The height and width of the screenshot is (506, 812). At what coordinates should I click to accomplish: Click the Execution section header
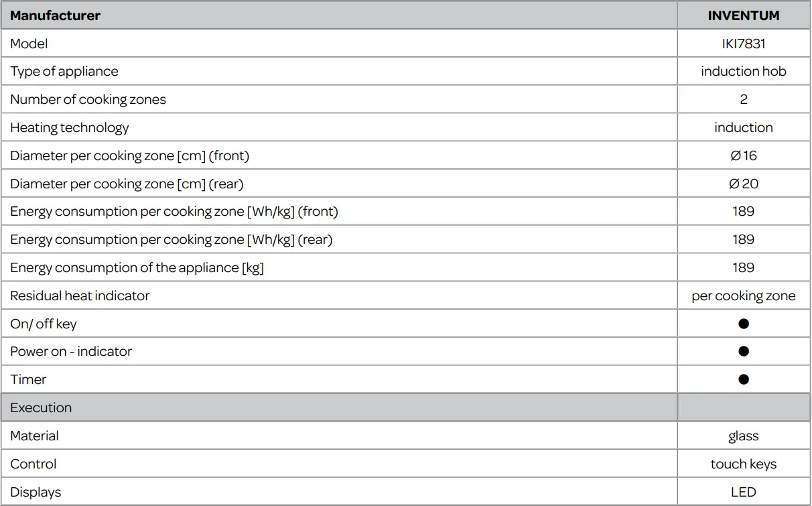[41, 407]
